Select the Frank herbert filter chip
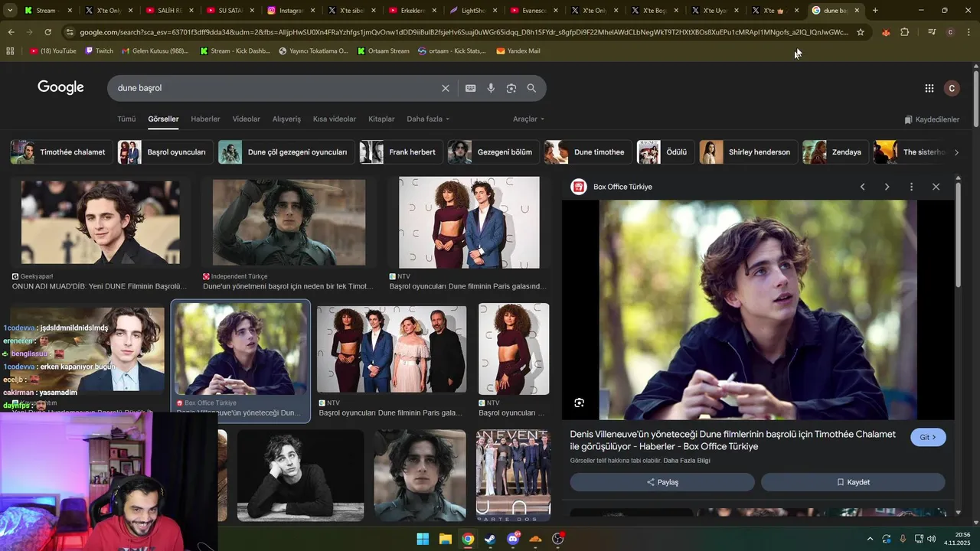 [400, 152]
